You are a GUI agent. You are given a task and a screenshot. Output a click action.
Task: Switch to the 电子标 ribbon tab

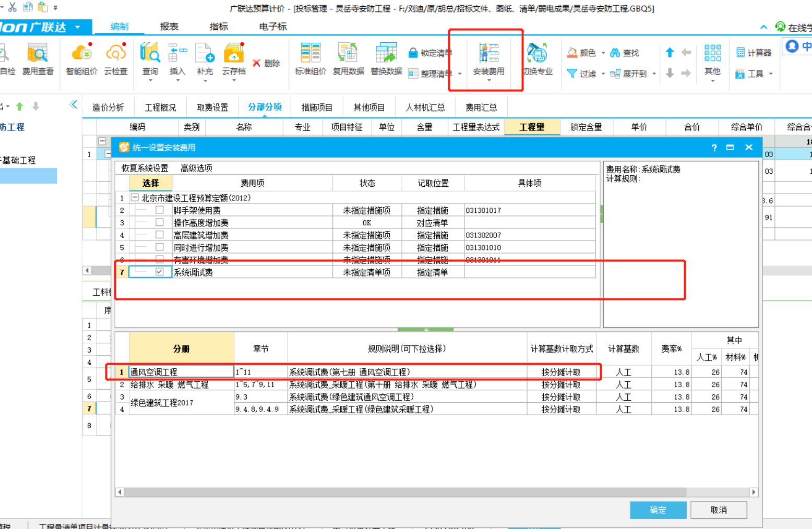coord(272,27)
